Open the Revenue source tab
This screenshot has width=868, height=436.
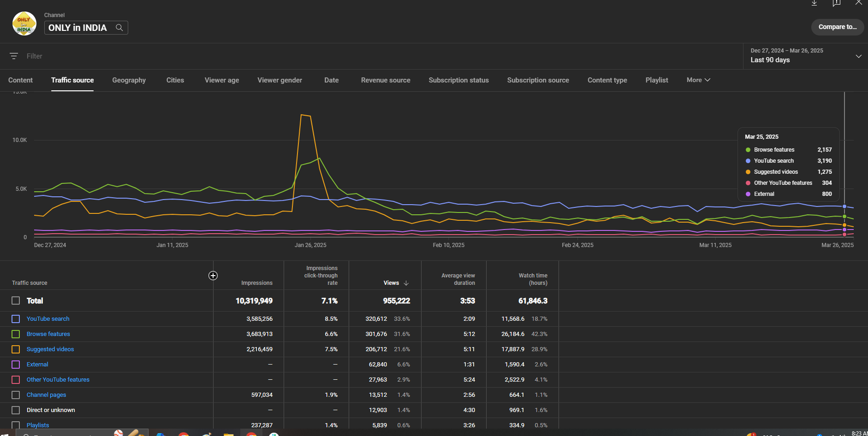(386, 80)
